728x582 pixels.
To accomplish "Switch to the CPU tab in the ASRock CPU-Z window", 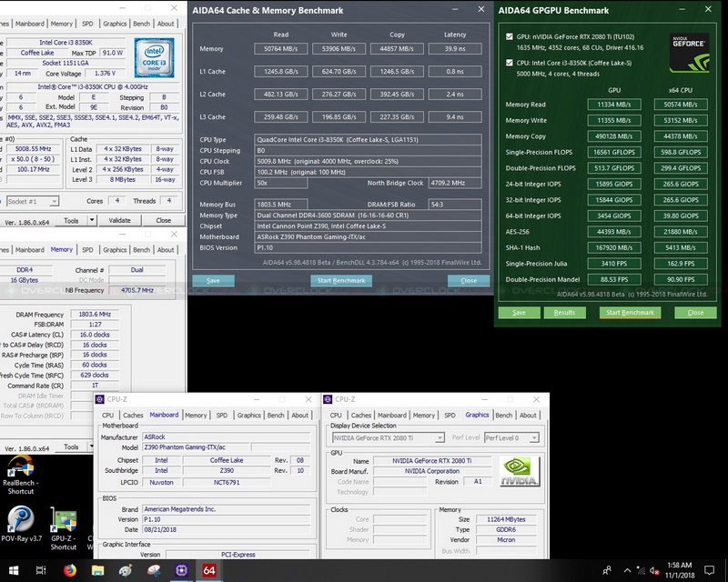I will point(107,415).
